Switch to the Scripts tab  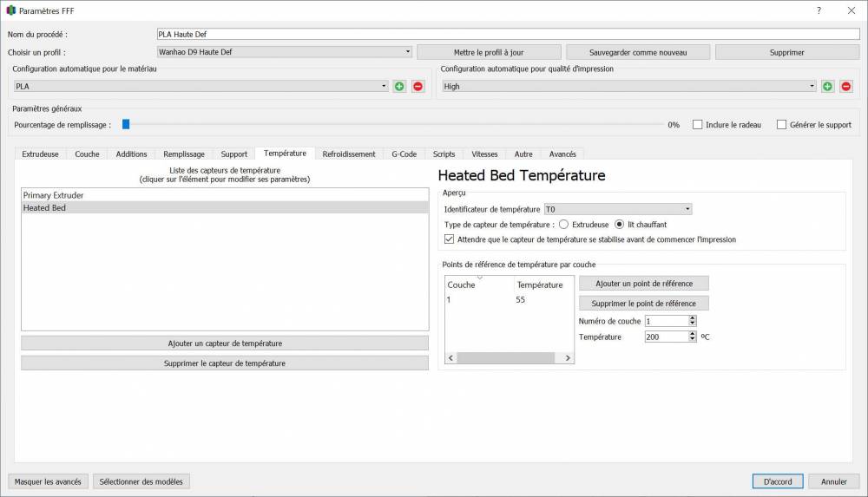point(444,154)
